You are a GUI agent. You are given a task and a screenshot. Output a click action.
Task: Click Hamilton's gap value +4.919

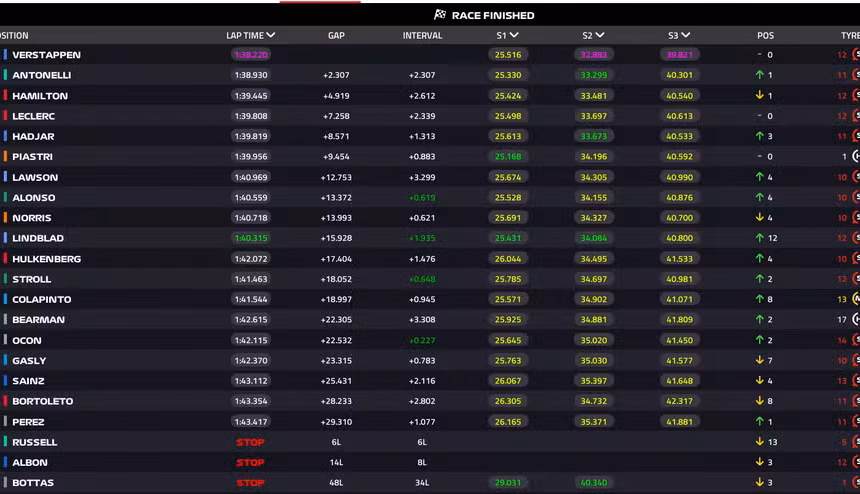(x=336, y=96)
